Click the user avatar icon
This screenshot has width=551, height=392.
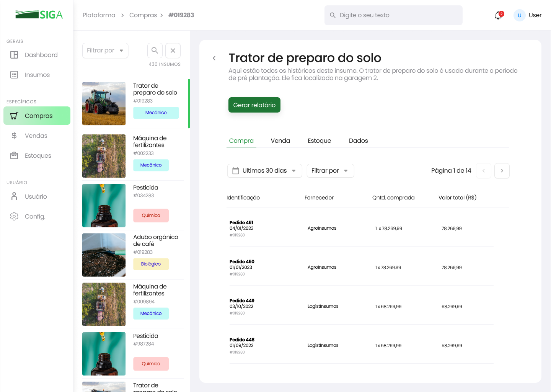519,15
